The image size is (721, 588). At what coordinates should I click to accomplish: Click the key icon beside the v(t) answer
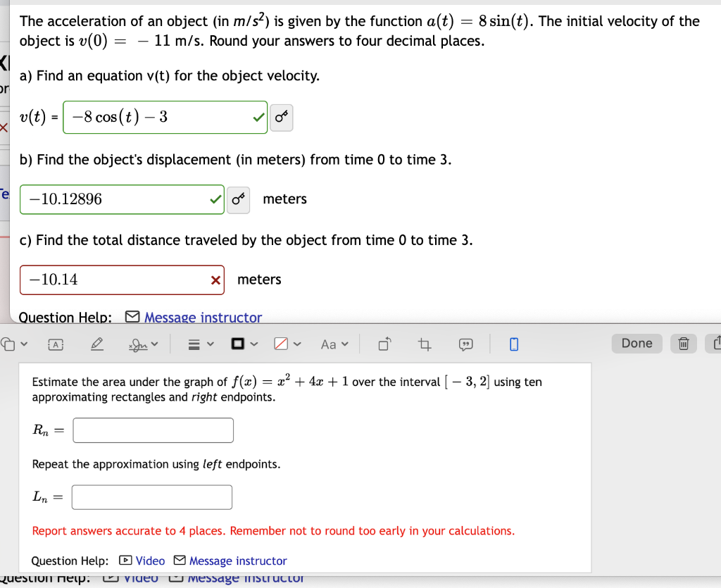pyautogui.click(x=282, y=117)
